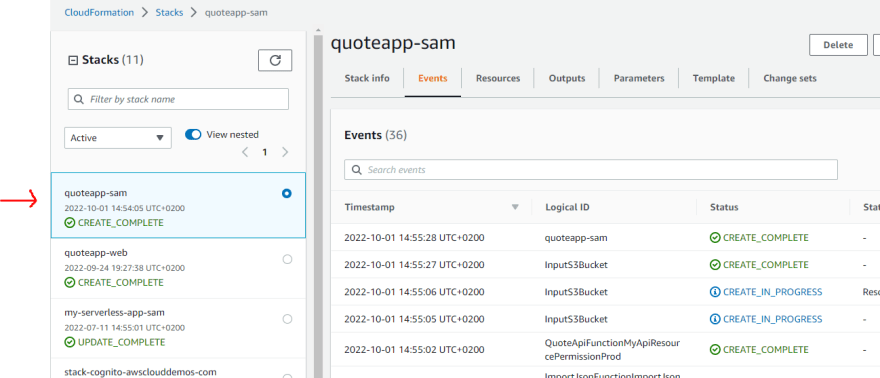Go to previous stacks page

point(245,152)
